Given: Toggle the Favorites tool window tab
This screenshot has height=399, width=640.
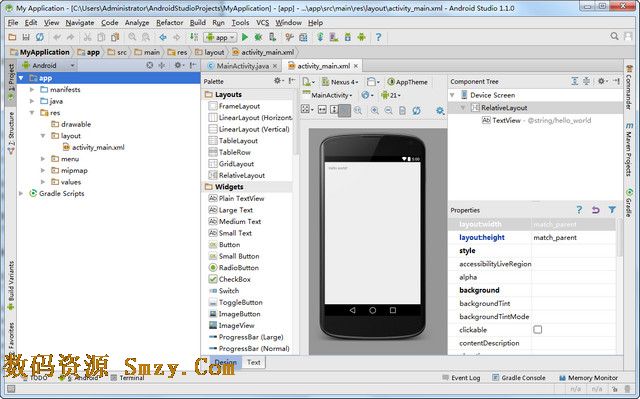Looking at the screenshot, I should click(x=11, y=338).
